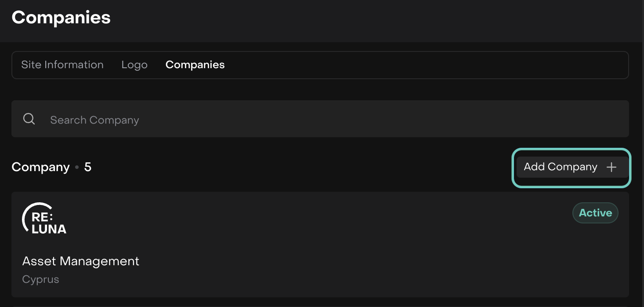Click the plus icon beside Add Company
The width and height of the screenshot is (644, 307).
[611, 167]
